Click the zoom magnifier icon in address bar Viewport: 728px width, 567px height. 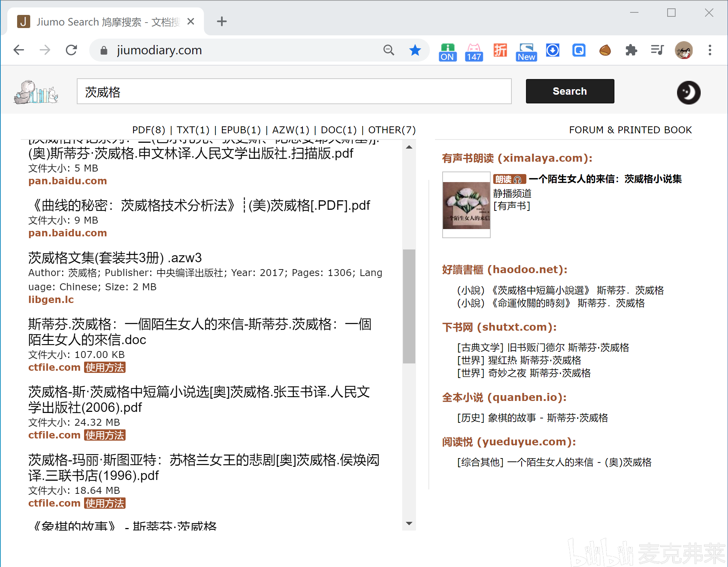click(x=389, y=50)
